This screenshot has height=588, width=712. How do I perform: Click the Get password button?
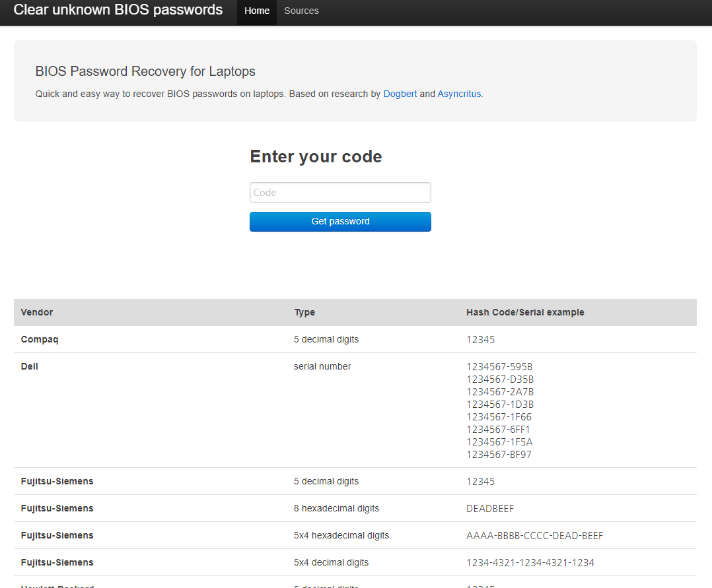[x=340, y=222]
